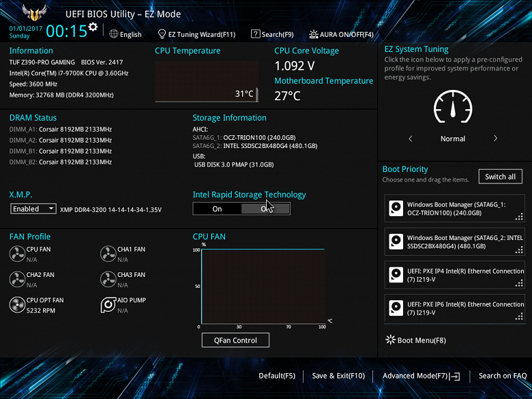Click the CPU temperature graph bar
The width and height of the screenshot is (532, 399).
[257, 95]
